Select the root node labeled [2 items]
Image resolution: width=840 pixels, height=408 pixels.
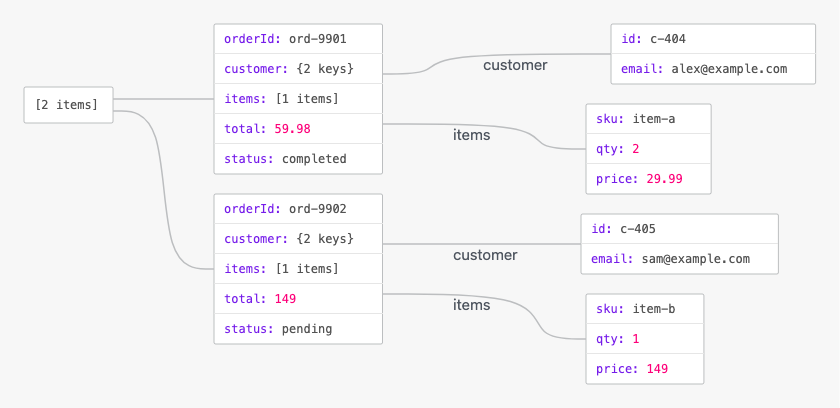point(69,105)
